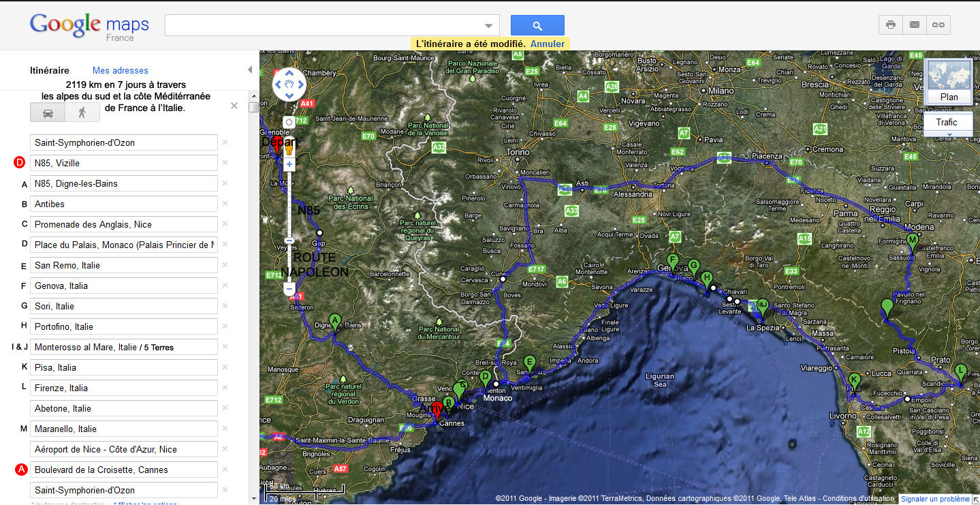Image resolution: width=980 pixels, height=505 pixels.
Task: Get the map link chain icon
Action: 938,25
